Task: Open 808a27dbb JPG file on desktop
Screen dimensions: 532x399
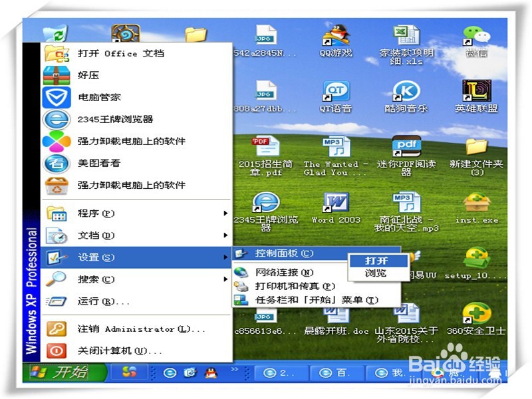Action: pyautogui.click(x=265, y=96)
